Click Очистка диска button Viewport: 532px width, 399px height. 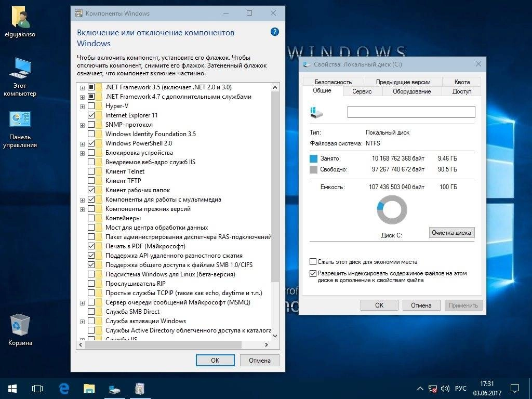(x=451, y=233)
